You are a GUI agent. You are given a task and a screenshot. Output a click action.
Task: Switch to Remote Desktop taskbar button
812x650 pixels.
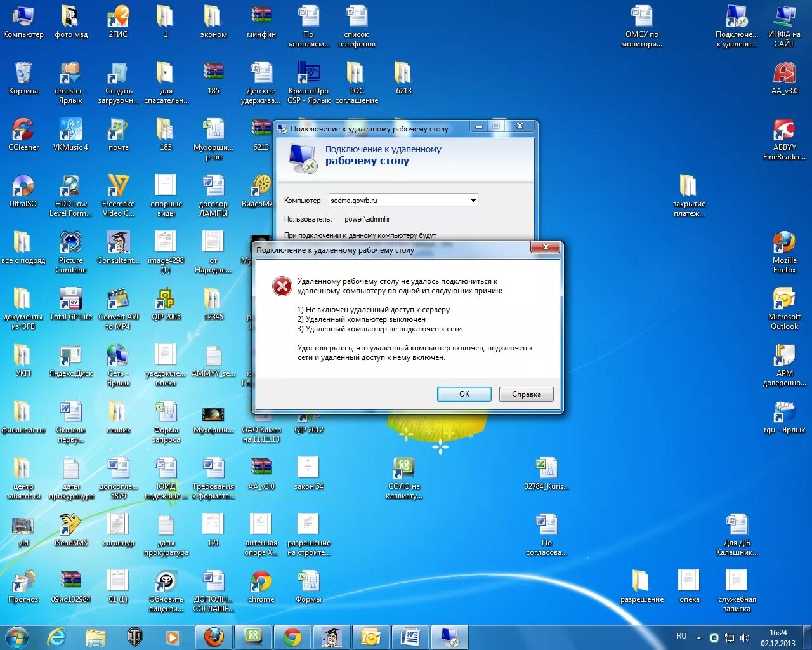(449, 637)
